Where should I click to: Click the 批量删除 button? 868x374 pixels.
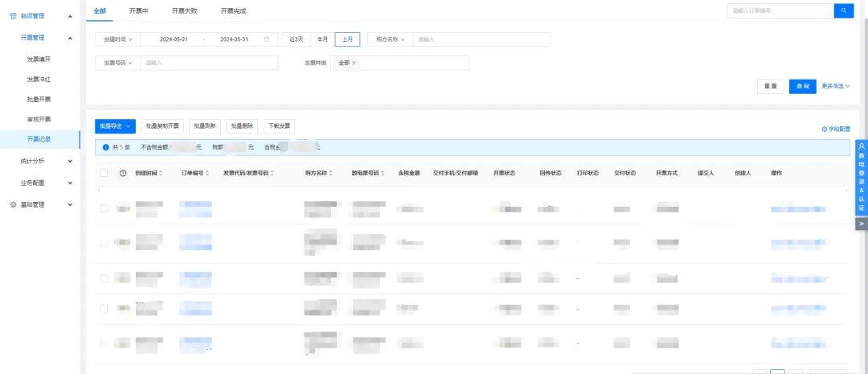pyautogui.click(x=242, y=126)
